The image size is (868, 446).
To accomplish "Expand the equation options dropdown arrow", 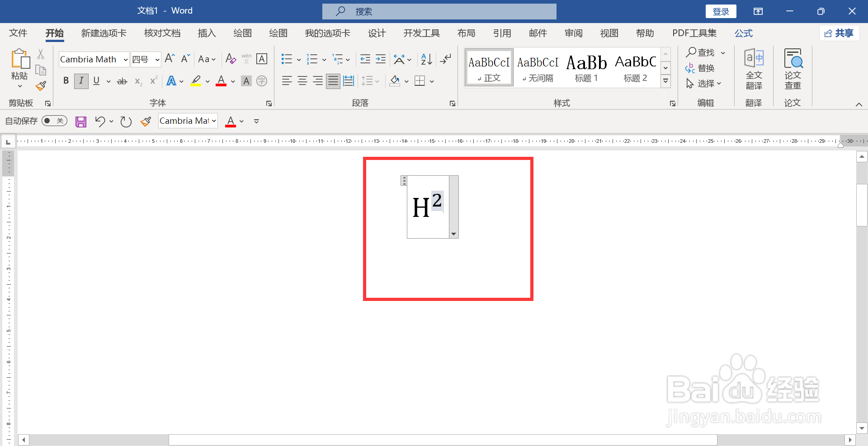I will pos(453,234).
